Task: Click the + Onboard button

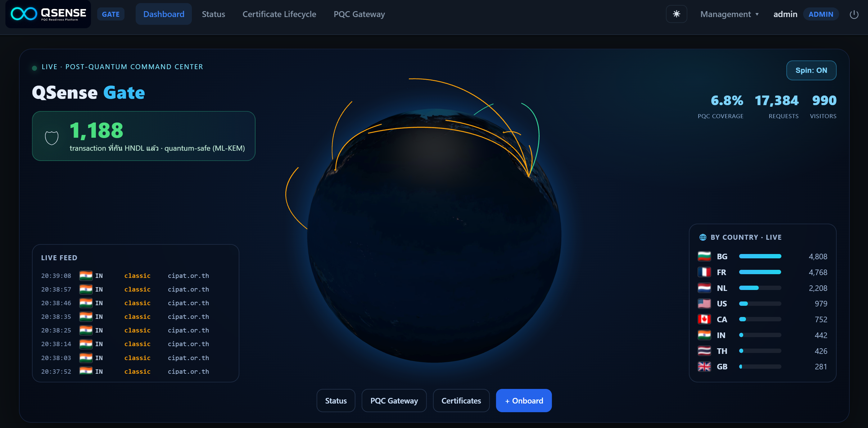Action: [x=524, y=400]
